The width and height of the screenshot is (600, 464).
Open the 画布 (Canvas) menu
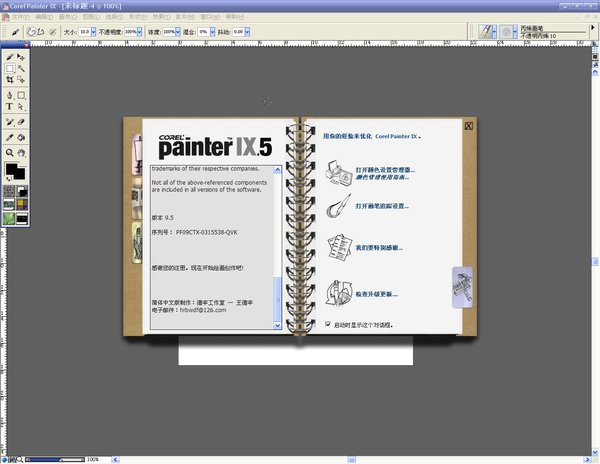[67, 17]
